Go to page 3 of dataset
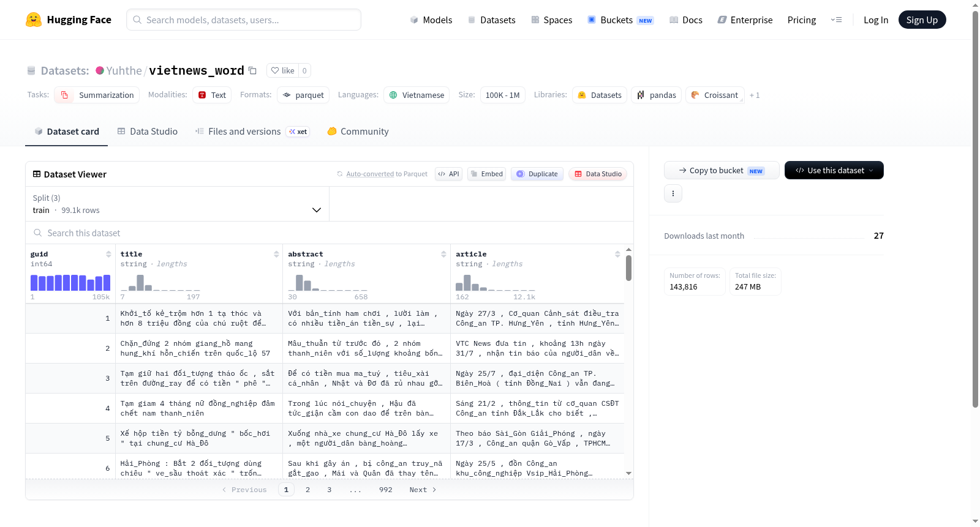980x527 pixels. (330, 490)
